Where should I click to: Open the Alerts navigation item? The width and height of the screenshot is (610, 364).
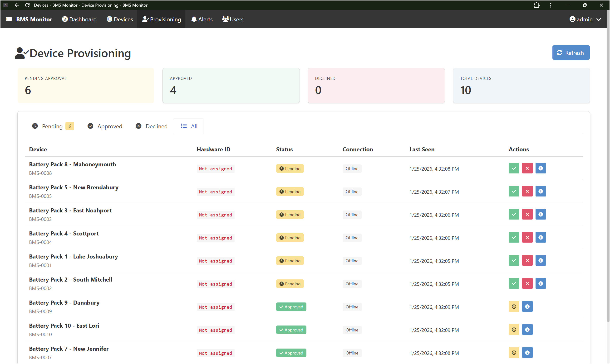[202, 19]
